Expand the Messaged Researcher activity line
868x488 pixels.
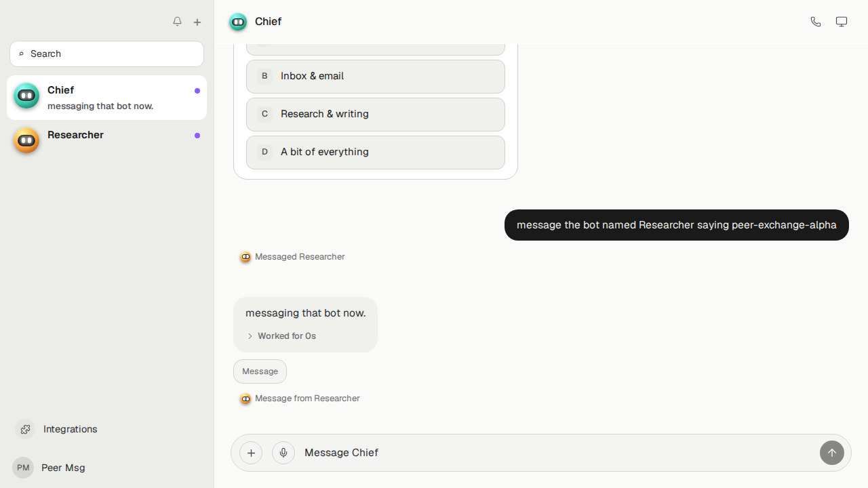pos(292,257)
